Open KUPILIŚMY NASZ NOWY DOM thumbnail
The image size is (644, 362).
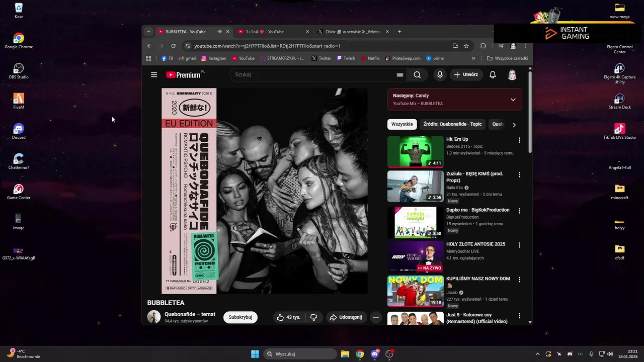416,291
